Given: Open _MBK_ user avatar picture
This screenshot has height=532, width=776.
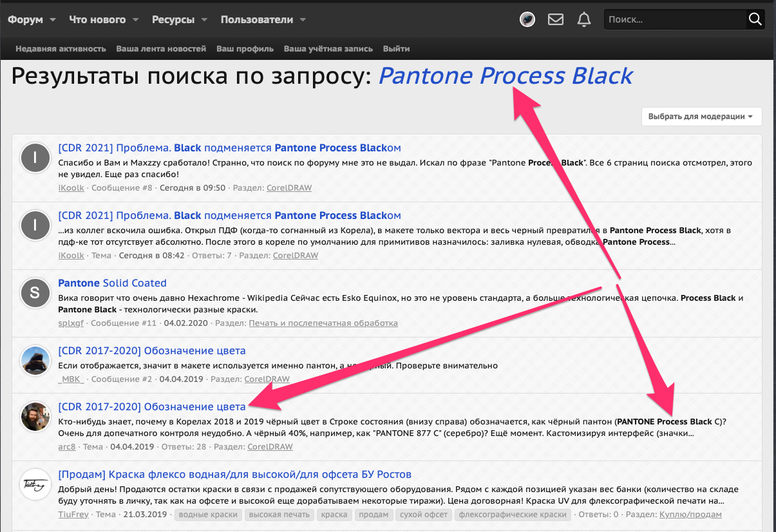Looking at the screenshot, I should 35,361.
